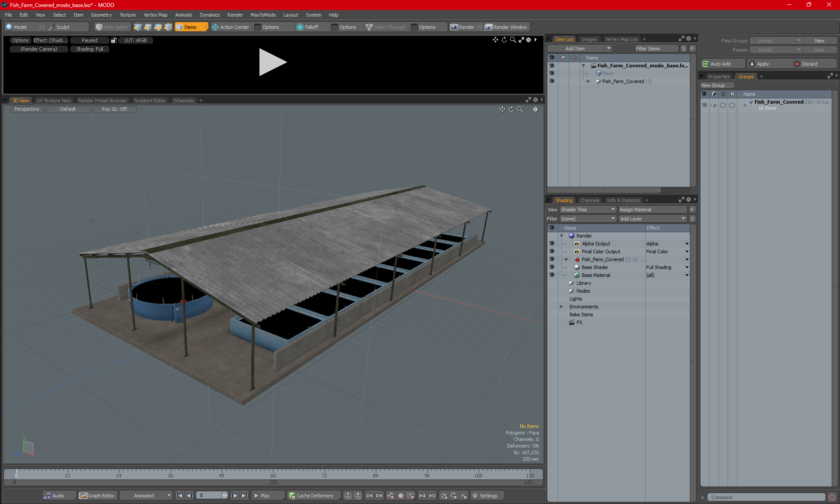Click the 3D viewport settings gear icon
Image resolution: width=840 pixels, height=504 pixels.
[x=535, y=109]
